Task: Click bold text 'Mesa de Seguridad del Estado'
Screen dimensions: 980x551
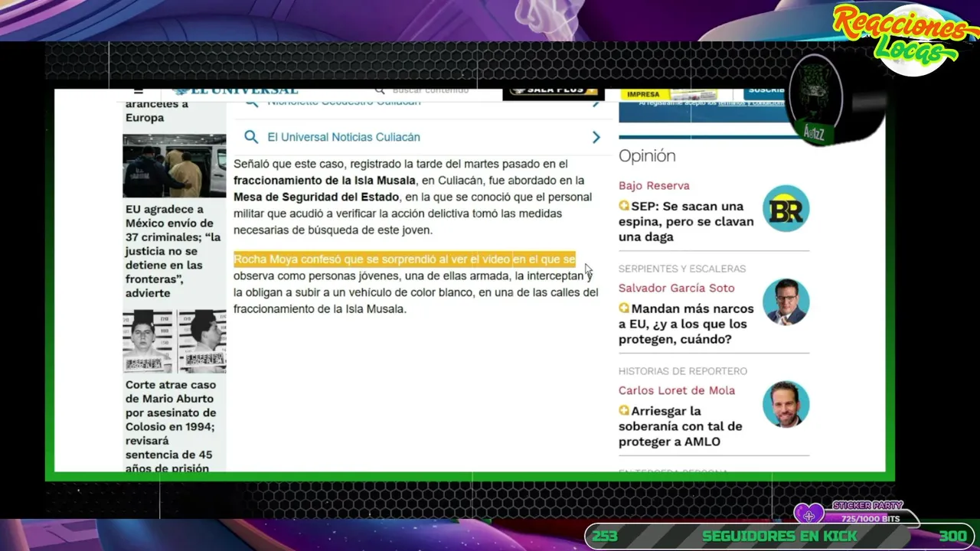Action: point(316,197)
